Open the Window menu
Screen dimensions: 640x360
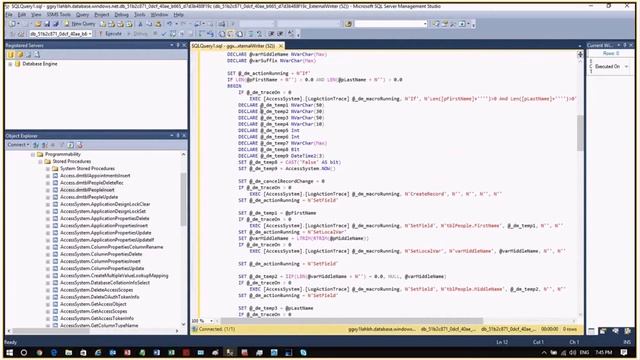(x=159, y=15)
